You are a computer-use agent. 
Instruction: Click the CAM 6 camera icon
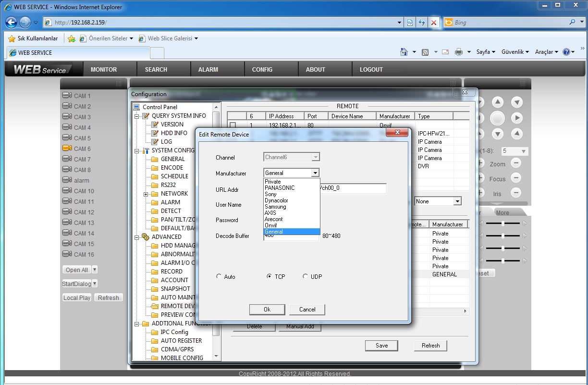[67, 149]
